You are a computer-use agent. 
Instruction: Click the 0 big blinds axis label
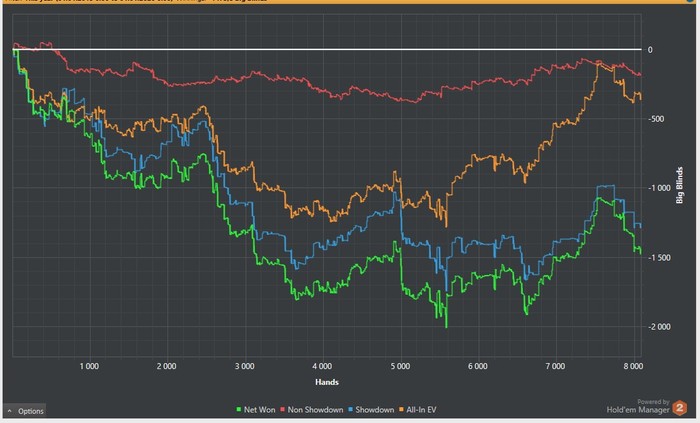click(x=650, y=50)
